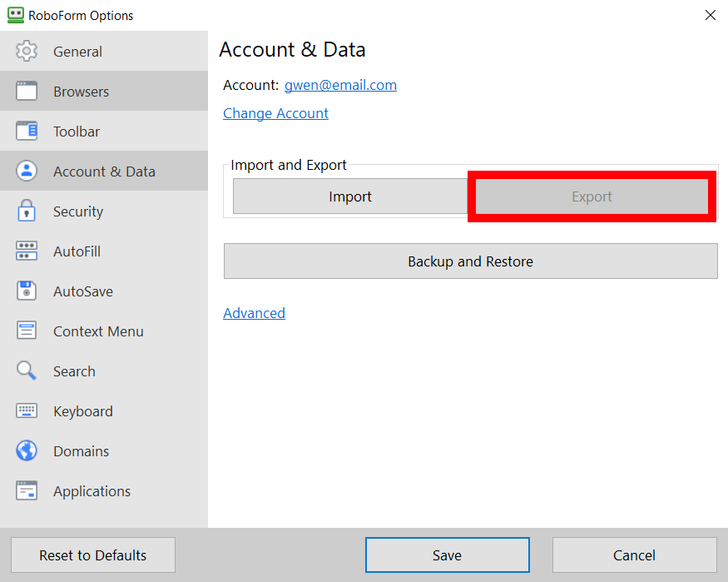The height and width of the screenshot is (582, 728).
Task: Click the Domains globe icon
Action: pos(27,450)
